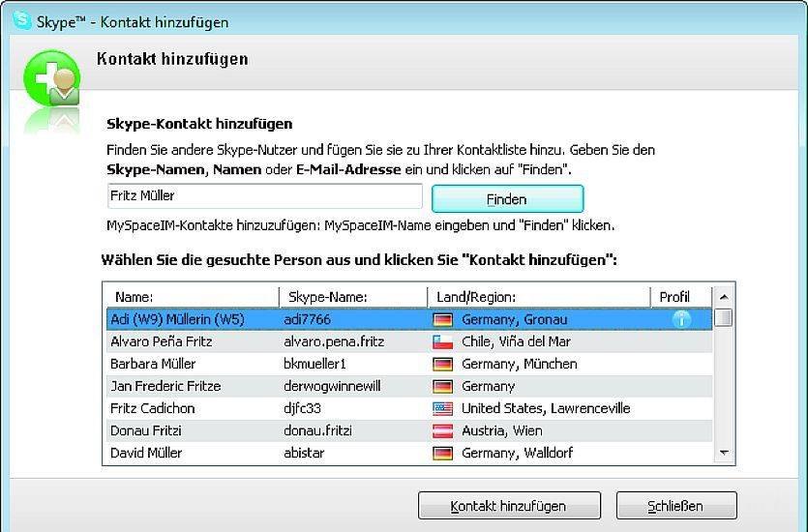Click the Austria flag icon

(x=442, y=431)
